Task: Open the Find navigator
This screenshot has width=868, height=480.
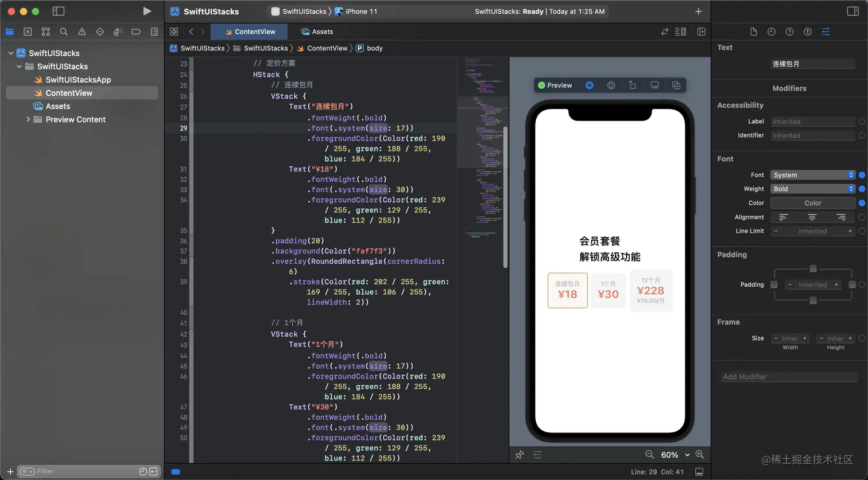Action: click(64, 32)
